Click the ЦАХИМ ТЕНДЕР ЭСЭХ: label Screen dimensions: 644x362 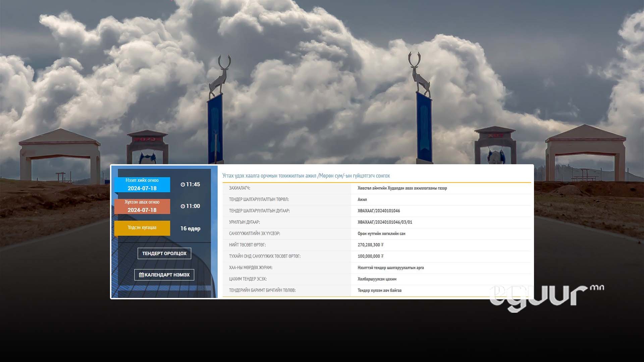(248, 279)
